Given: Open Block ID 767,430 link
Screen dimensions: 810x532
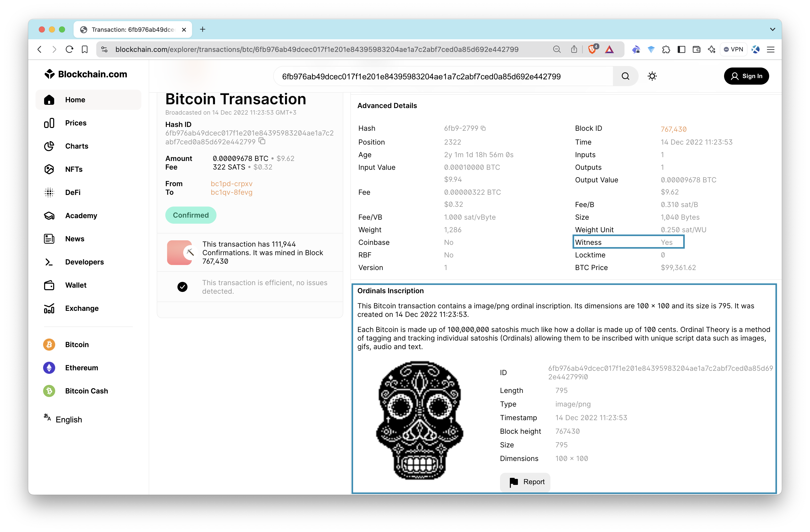Looking at the screenshot, I should click(x=673, y=129).
